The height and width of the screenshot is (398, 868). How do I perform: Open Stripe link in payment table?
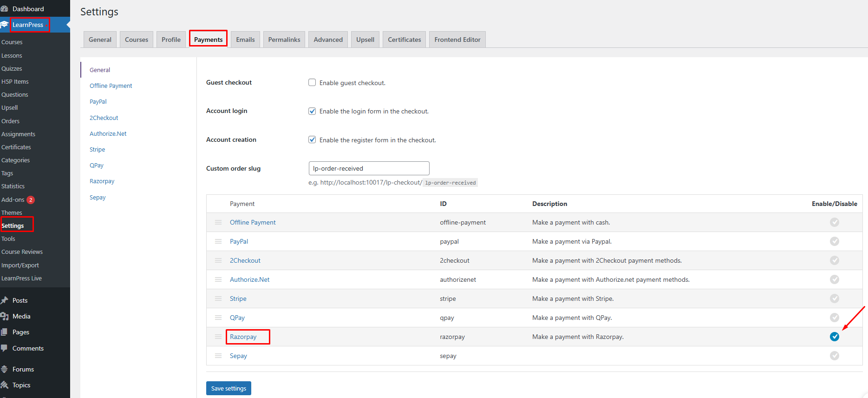[238, 298]
